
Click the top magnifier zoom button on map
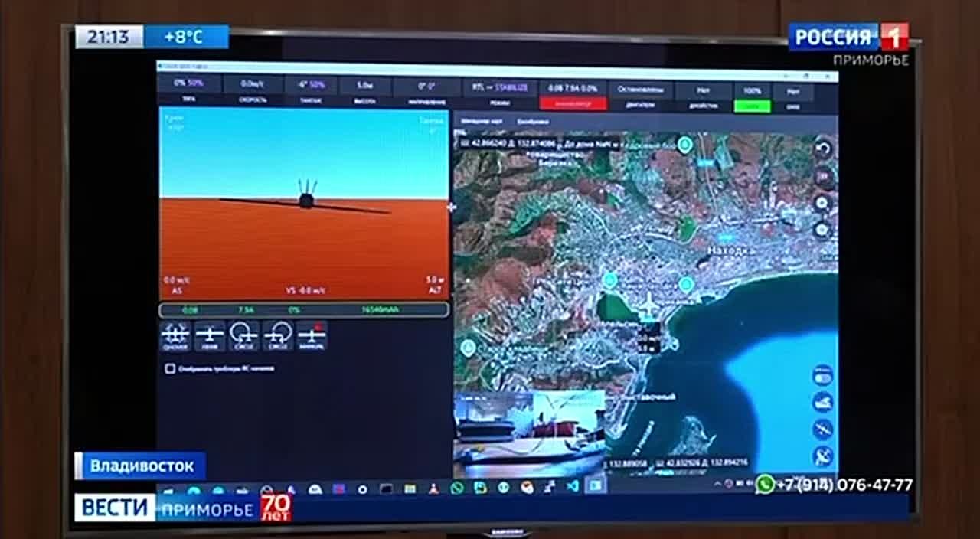[x=823, y=203]
